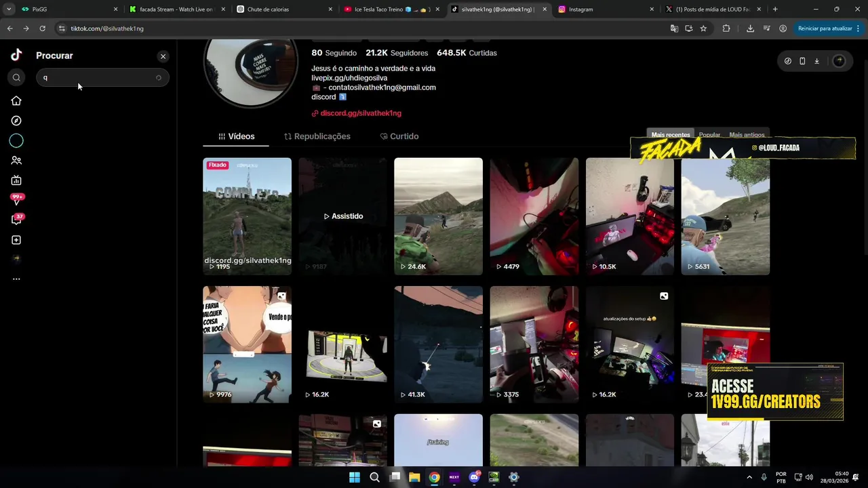Open the 'atualizações do setup' video thumbnail
This screenshot has height=488, width=868.
tap(629, 344)
